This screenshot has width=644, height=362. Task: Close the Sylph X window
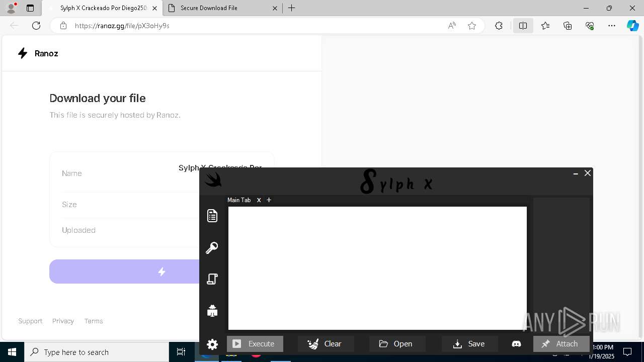click(x=588, y=173)
